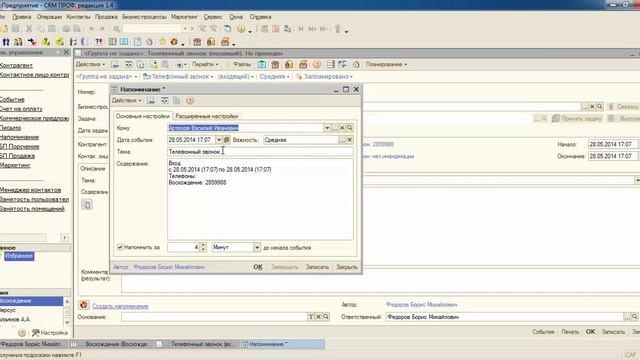This screenshot has height=360, width=640.
Task: Click the refresh arrow icon in main toolbar
Action: pos(228,29)
